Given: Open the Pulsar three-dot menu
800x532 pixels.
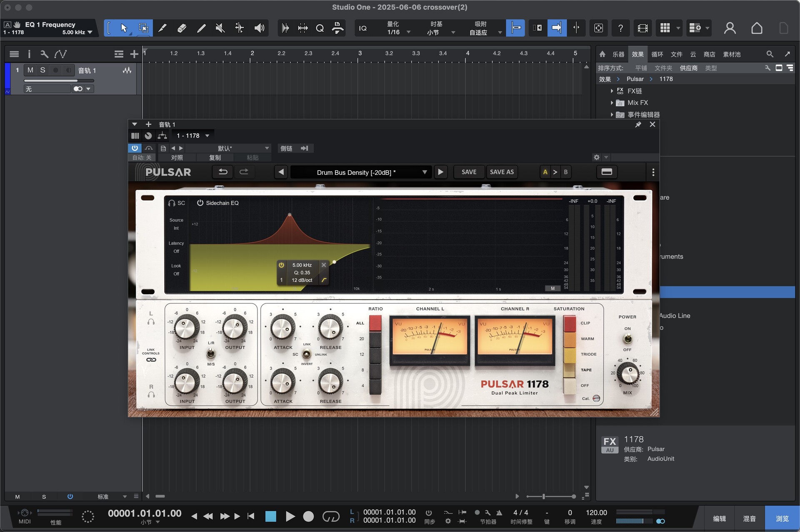Looking at the screenshot, I should click(x=653, y=172).
